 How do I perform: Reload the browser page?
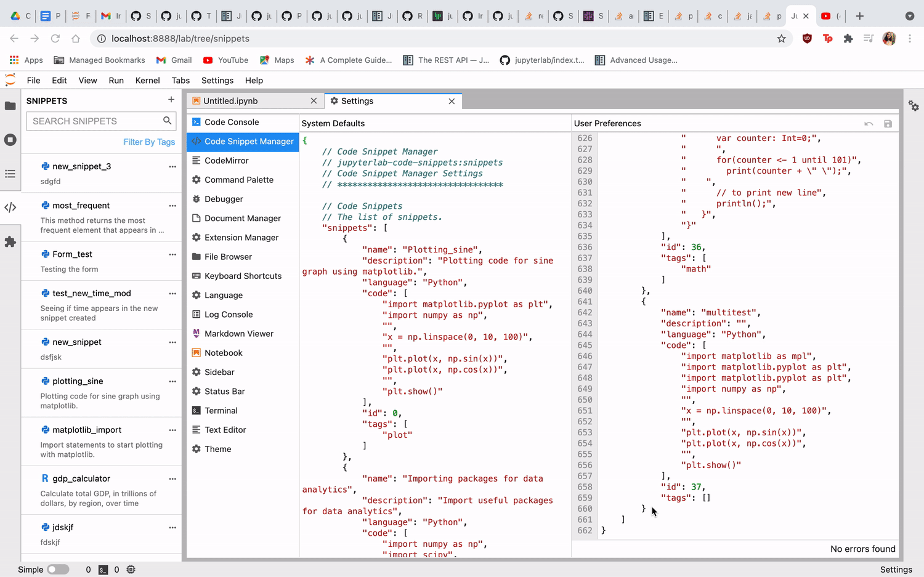tap(55, 38)
